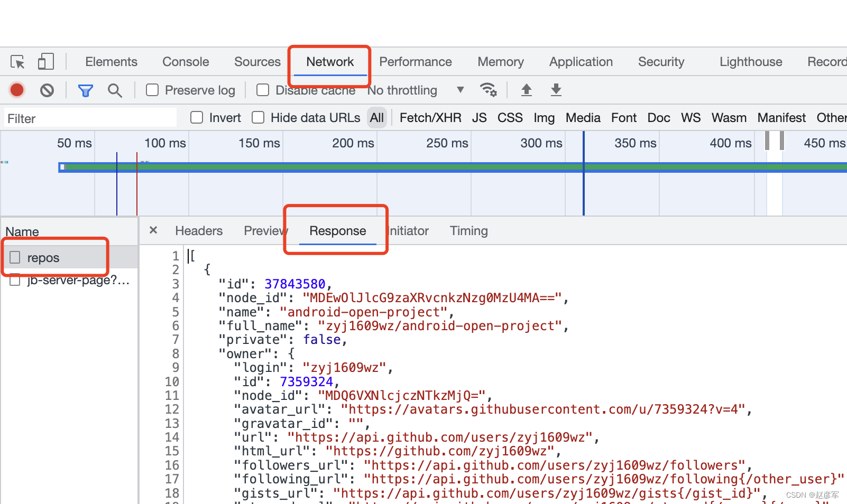Click the export HAR download arrow
Viewport: 847px width, 504px height.
click(x=556, y=90)
